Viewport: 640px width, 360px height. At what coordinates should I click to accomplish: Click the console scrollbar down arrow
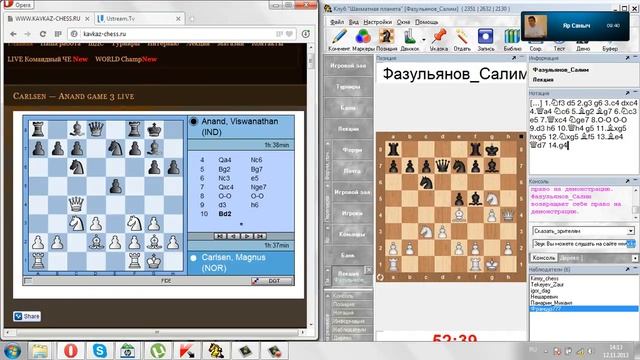coord(636,218)
